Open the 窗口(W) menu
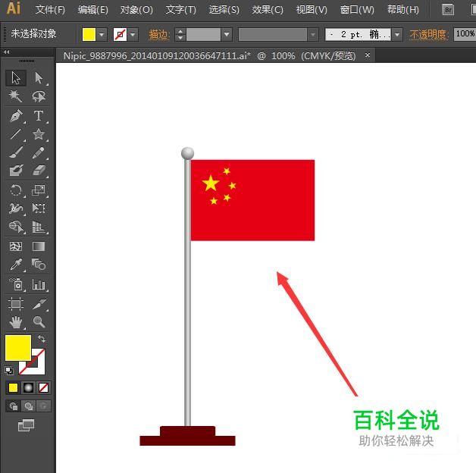This screenshot has height=473, width=476. [x=357, y=10]
